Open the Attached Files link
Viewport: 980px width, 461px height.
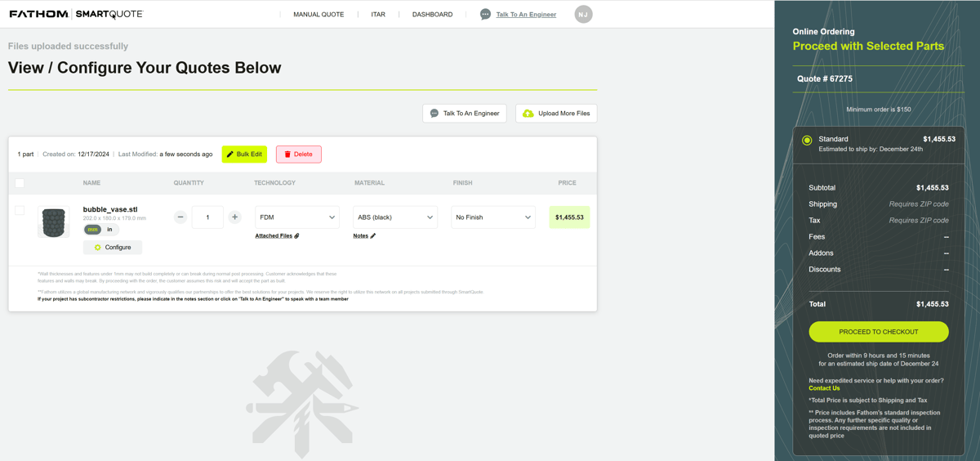pos(277,236)
